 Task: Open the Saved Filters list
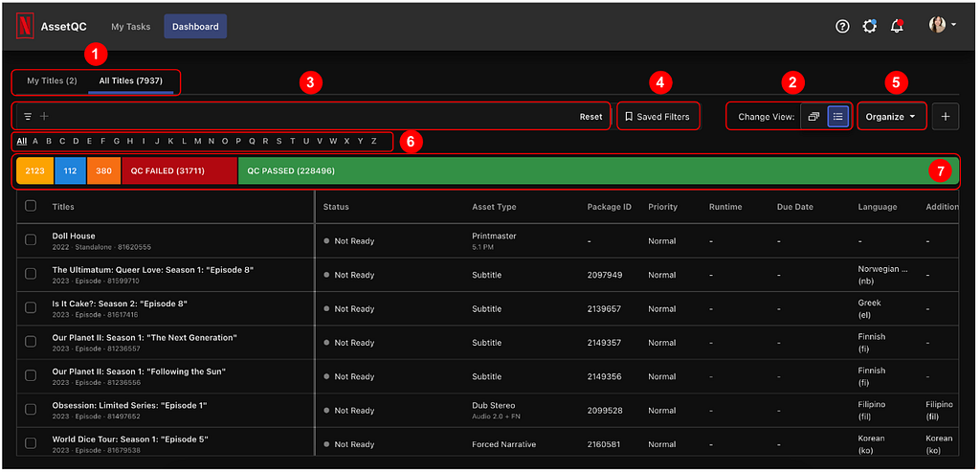tap(657, 117)
